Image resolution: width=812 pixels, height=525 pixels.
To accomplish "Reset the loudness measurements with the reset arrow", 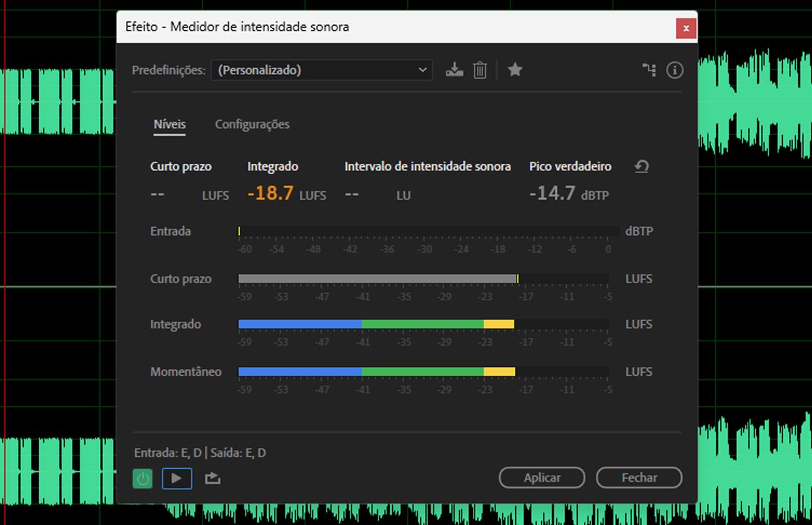I will 641,166.
